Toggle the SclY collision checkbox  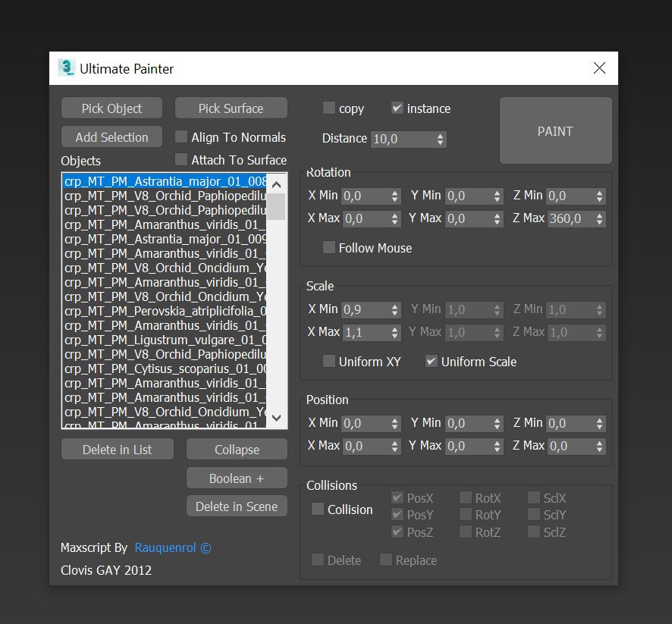533,514
